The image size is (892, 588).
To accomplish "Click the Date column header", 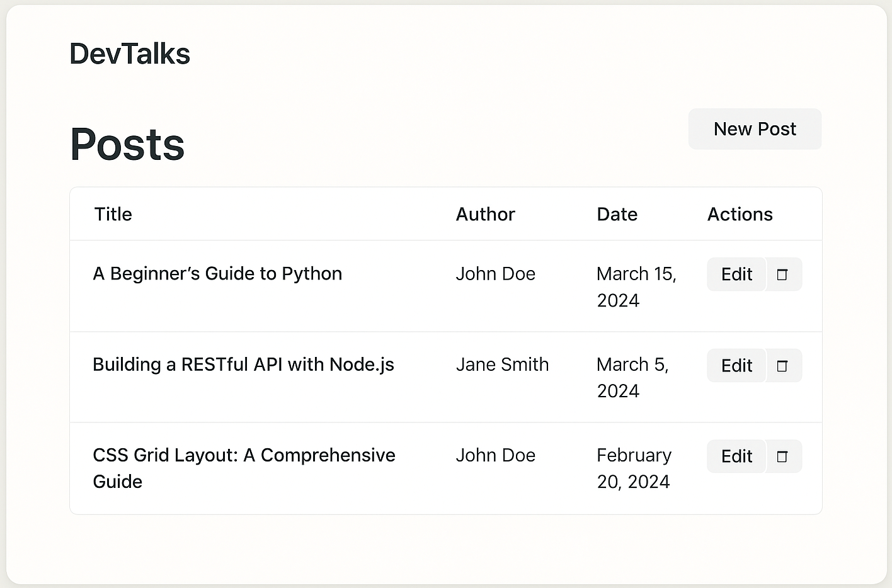I will (617, 215).
